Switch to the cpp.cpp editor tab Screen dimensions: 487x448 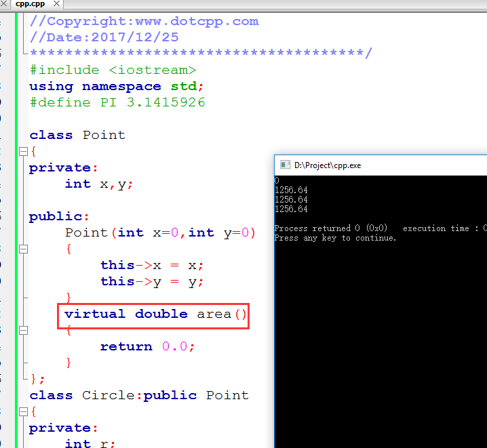(x=29, y=4)
